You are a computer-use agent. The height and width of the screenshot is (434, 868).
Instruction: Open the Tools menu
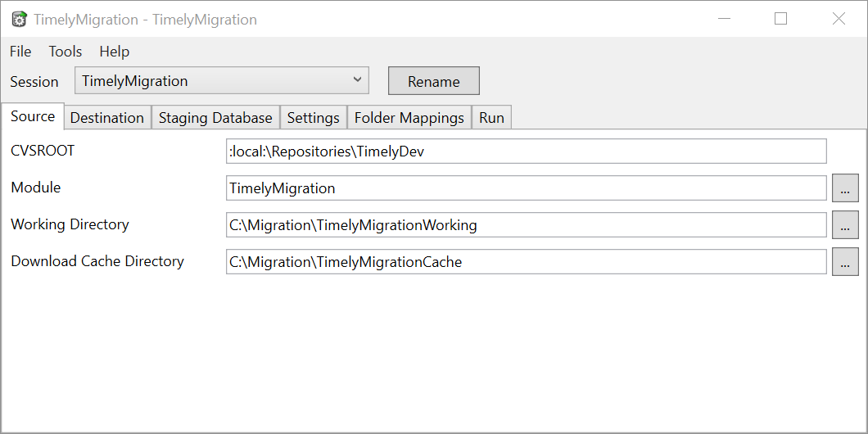pyautogui.click(x=66, y=52)
